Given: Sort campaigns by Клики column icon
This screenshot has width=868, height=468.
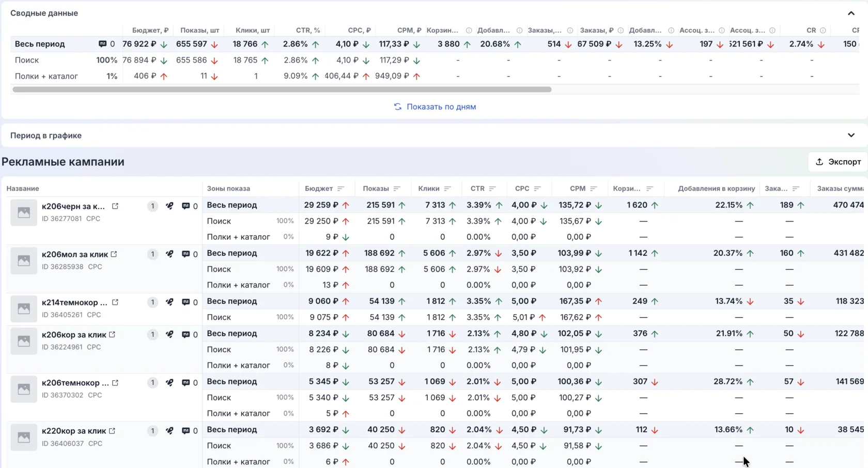Looking at the screenshot, I should 447,189.
